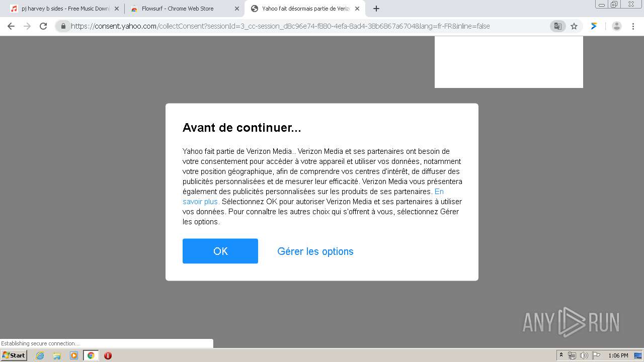This screenshot has height=362, width=644.
Task: Go forward to next page
Action: point(27,26)
